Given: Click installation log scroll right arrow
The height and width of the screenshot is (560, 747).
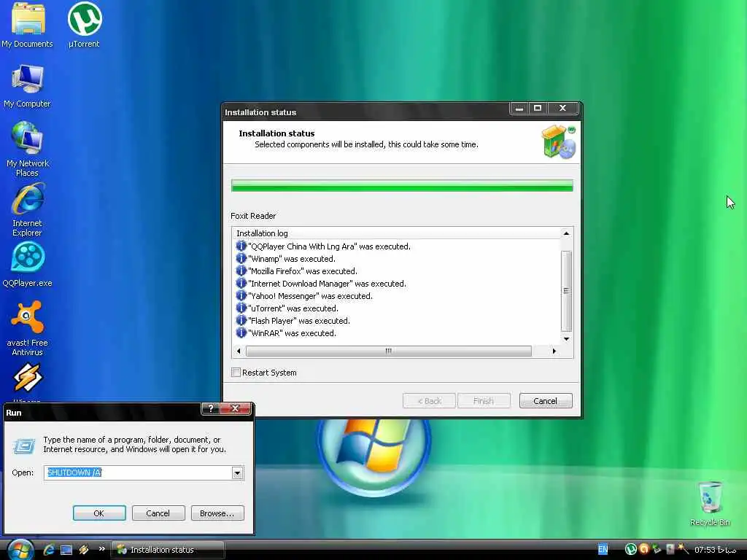Looking at the screenshot, I should 554,351.
